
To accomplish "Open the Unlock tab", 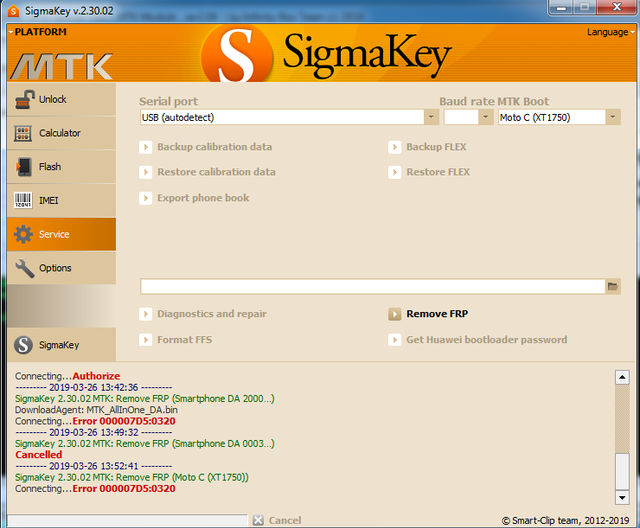I will pyautogui.click(x=61, y=99).
